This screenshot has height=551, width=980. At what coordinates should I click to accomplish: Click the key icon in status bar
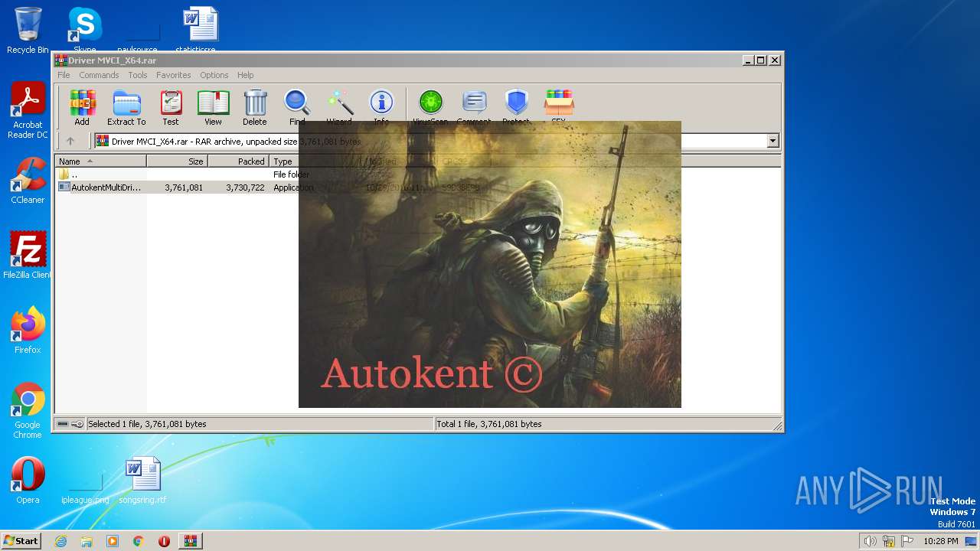tap(77, 424)
